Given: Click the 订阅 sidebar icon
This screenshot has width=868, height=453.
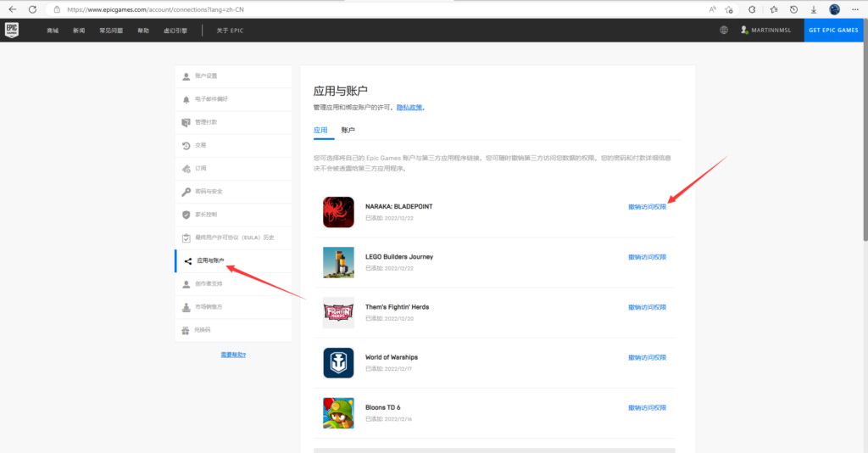Looking at the screenshot, I should (186, 169).
